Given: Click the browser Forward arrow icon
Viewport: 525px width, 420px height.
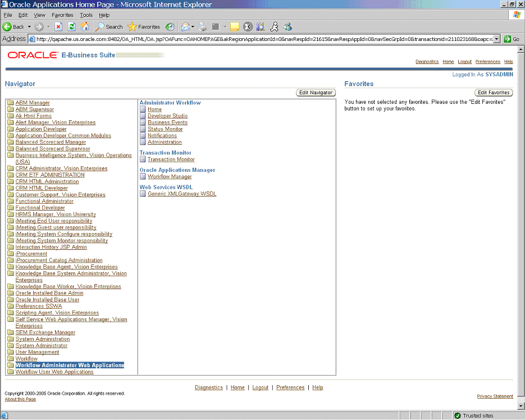Looking at the screenshot, I should click(x=39, y=27).
